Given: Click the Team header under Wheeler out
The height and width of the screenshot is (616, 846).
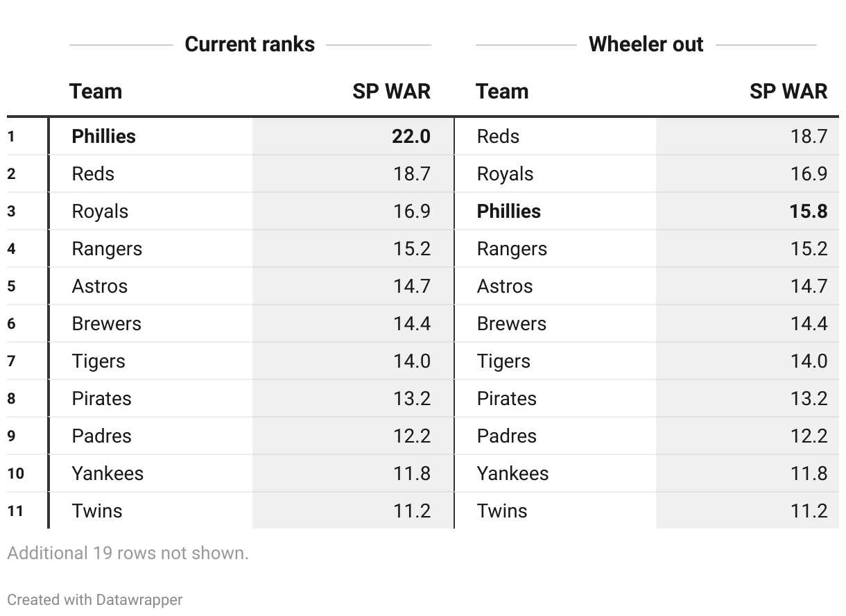Looking at the screenshot, I should [502, 92].
